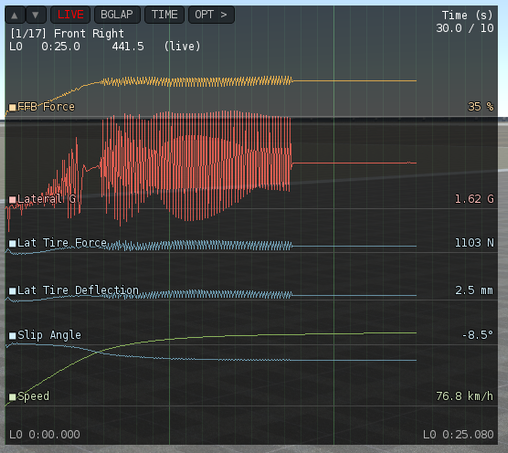This screenshot has height=453, width=508.
Task: Click the Time (s) axis label
Action: point(467,15)
